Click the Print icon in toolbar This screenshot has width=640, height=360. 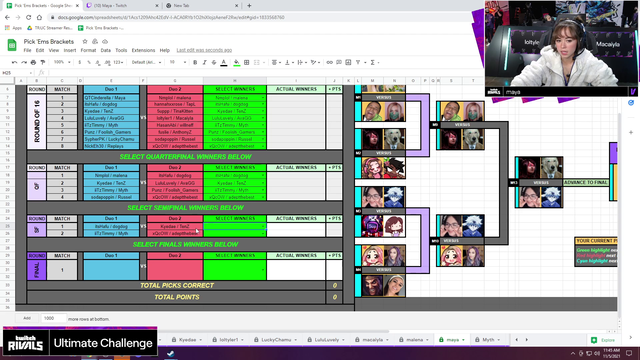(x=33, y=62)
